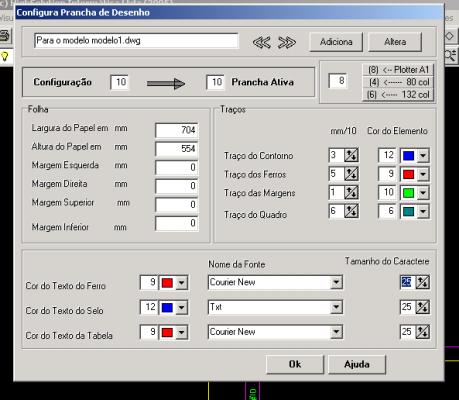
Task: Edit Margem Inferior value field
Action: coord(177,223)
